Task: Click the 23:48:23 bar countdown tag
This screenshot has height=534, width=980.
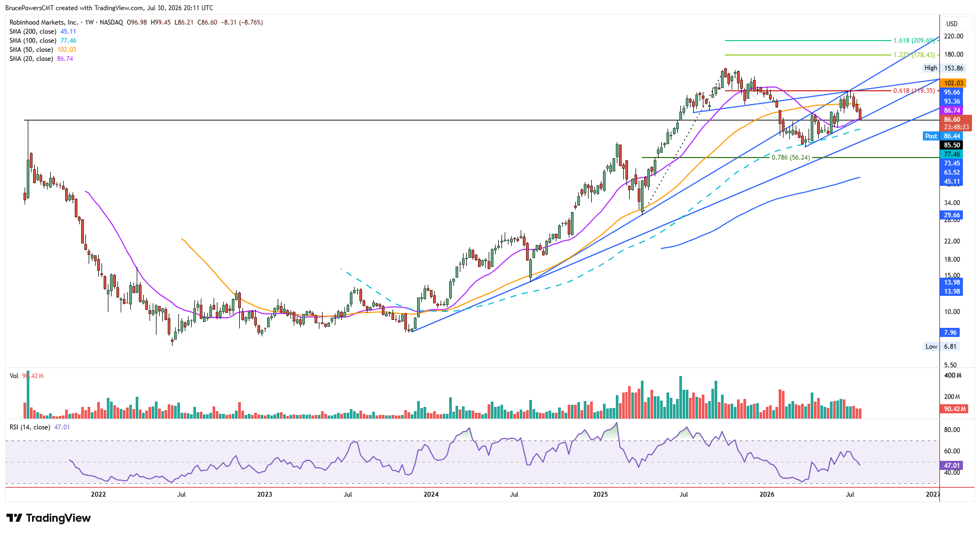Action: tap(956, 127)
